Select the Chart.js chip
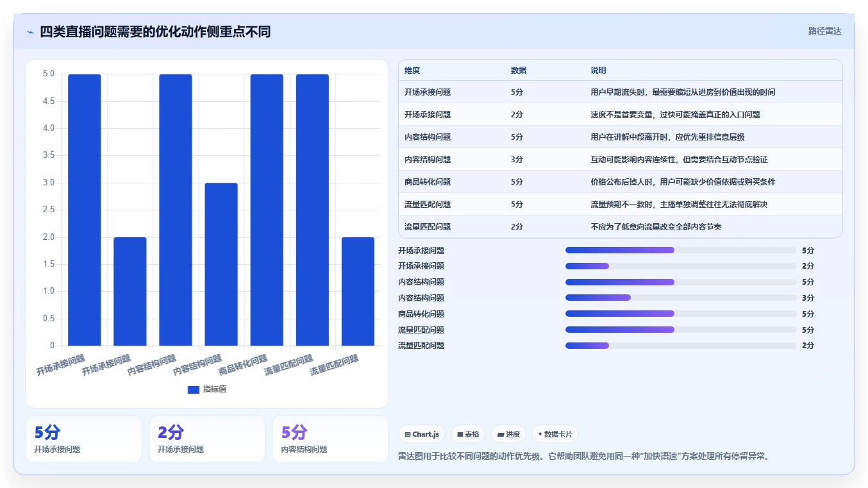This screenshot has width=868, height=488. tap(422, 434)
